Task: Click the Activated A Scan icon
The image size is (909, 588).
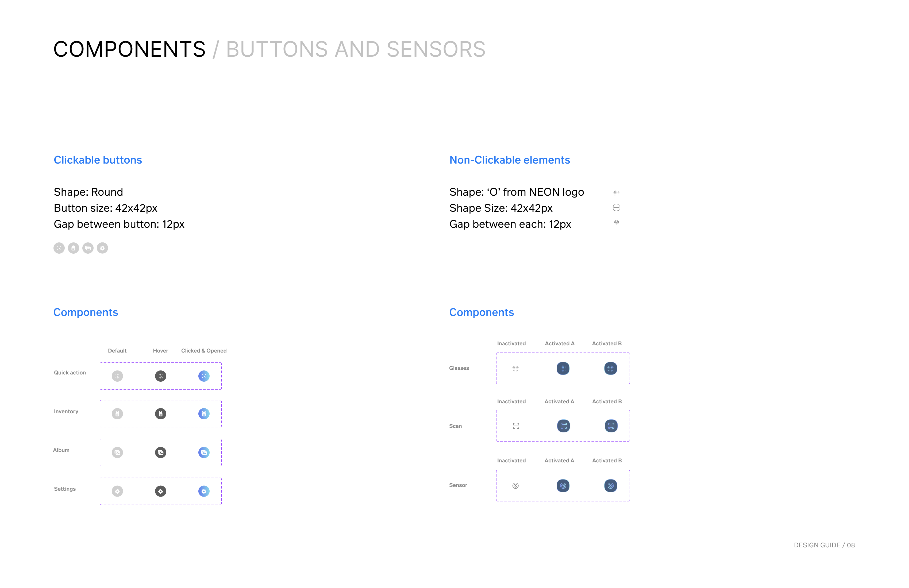Action: click(x=563, y=426)
